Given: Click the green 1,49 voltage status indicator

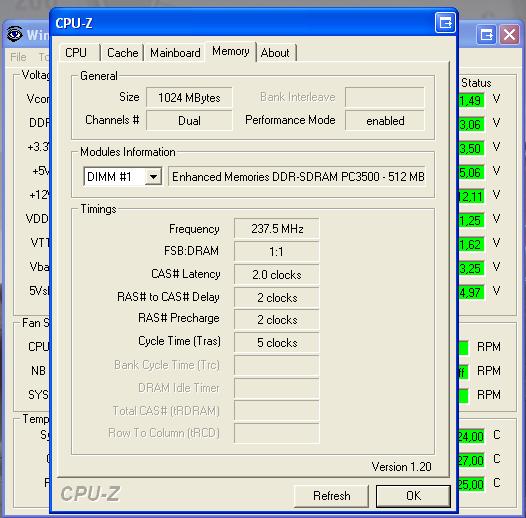Looking at the screenshot, I should click(471, 100).
